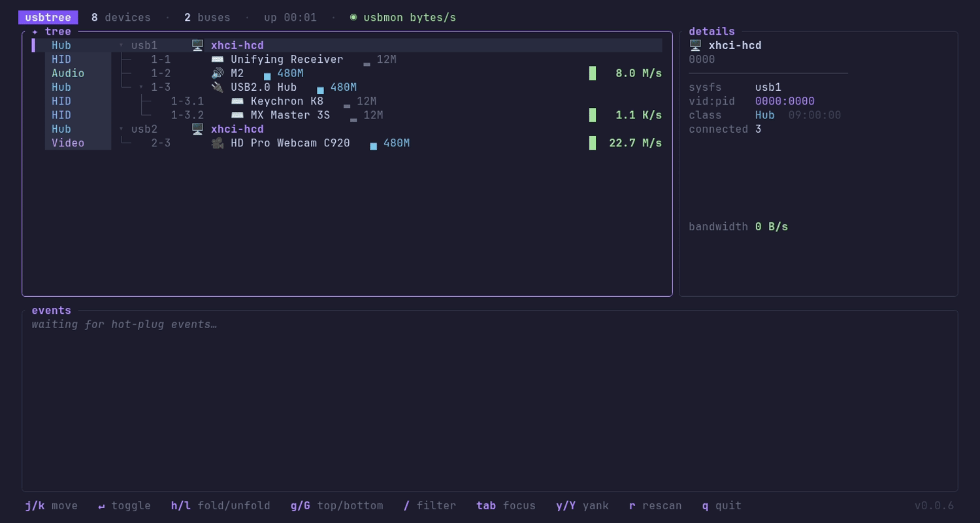This screenshot has width=980, height=523.
Task: Click the speaker icon next to M2
Action: (x=218, y=73)
